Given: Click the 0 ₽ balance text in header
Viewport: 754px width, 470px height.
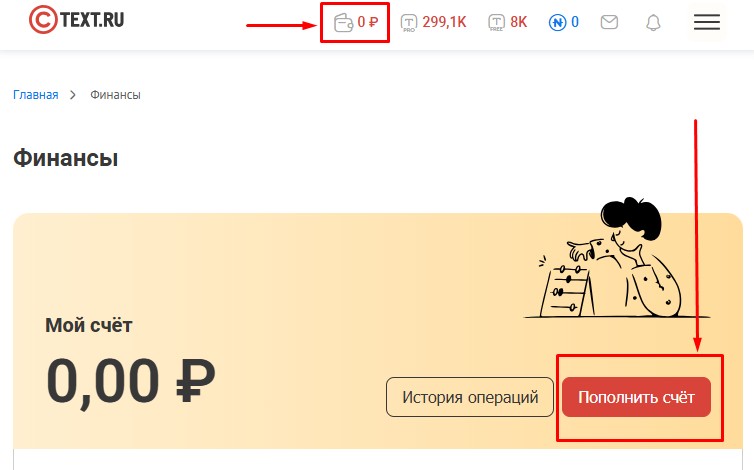Looking at the screenshot, I should tap(368, 22).
